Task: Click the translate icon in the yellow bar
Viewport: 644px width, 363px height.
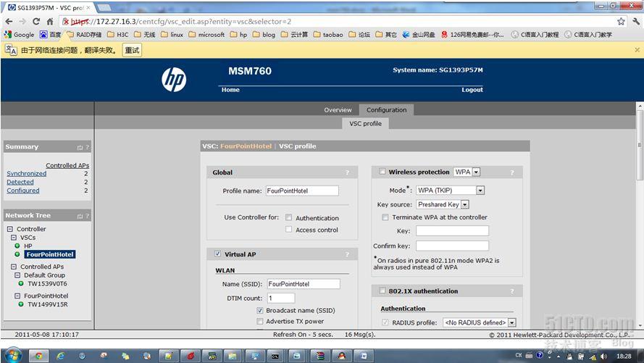Action: [x=11, y=50]
